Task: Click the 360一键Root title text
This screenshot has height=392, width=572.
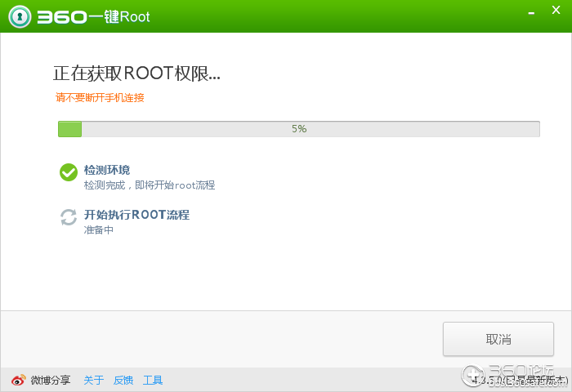Action: (x=94, y=17)
